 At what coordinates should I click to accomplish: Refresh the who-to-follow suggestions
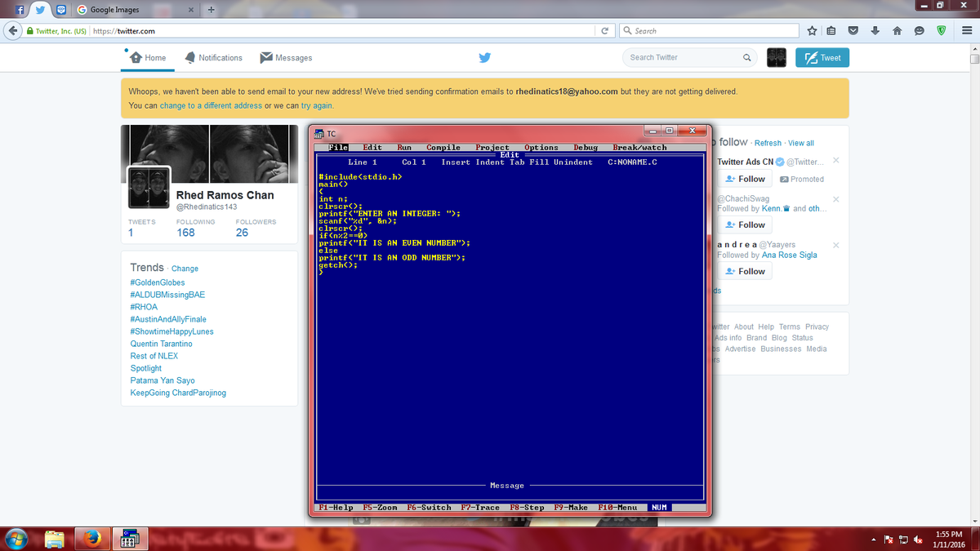click(768, 143)
